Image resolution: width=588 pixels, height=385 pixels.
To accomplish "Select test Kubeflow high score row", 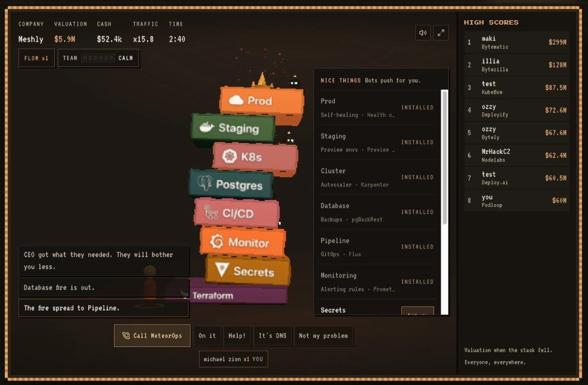I will click(517, 87).
